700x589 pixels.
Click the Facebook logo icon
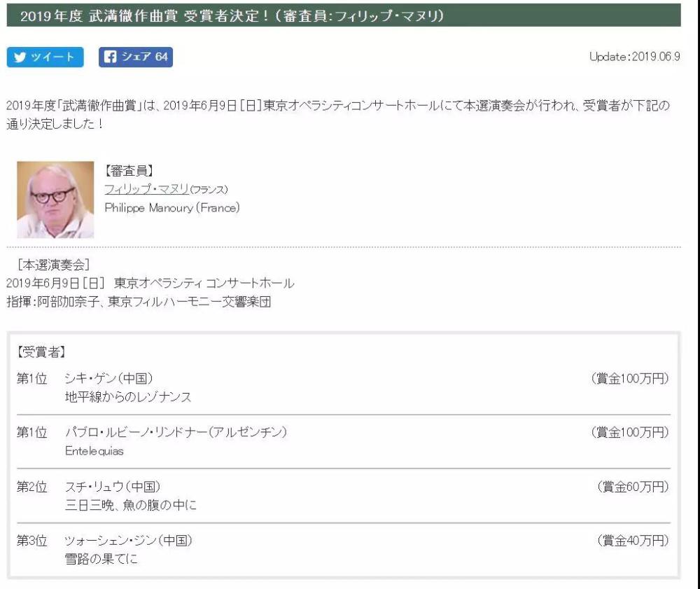click(x=110, y=57)
